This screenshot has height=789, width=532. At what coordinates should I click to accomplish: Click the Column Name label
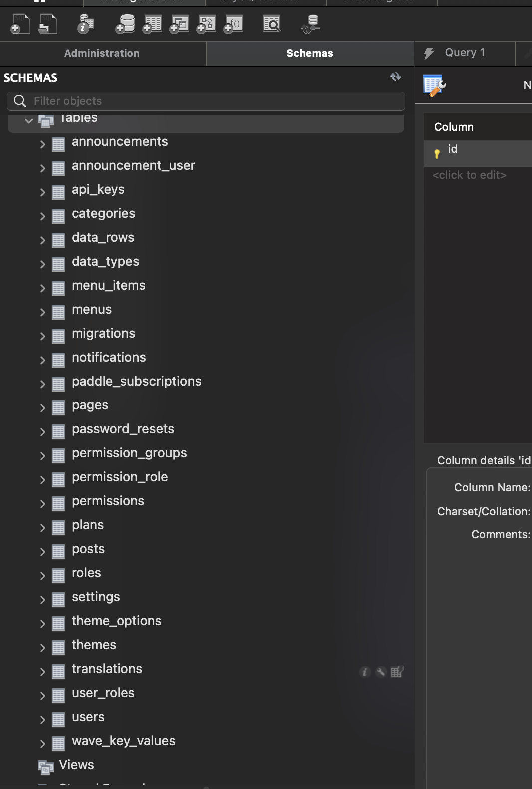pos(492,487)
